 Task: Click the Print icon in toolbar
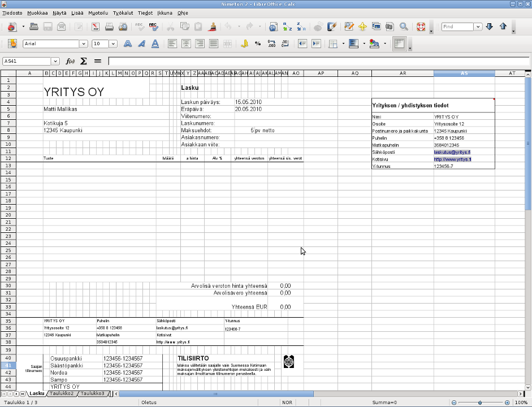109,27
